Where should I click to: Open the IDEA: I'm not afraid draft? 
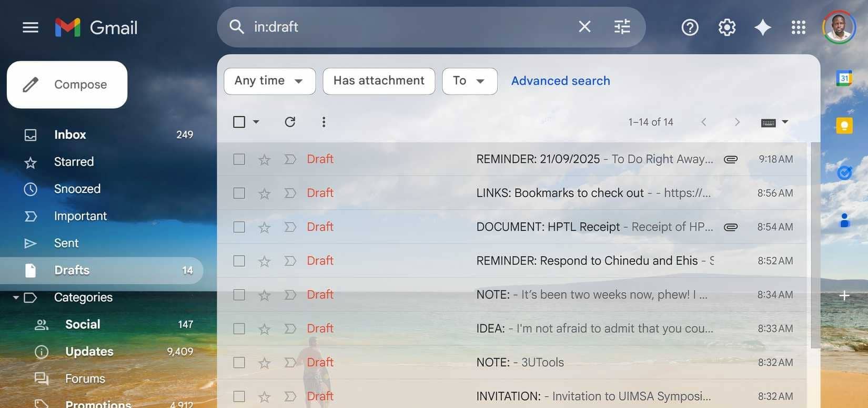pos(512,329)
